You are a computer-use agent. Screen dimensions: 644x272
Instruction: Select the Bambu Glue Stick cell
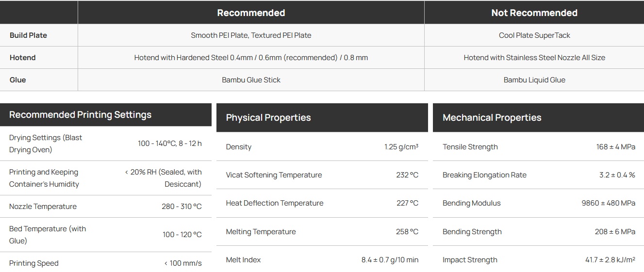(x=251, y=80)
